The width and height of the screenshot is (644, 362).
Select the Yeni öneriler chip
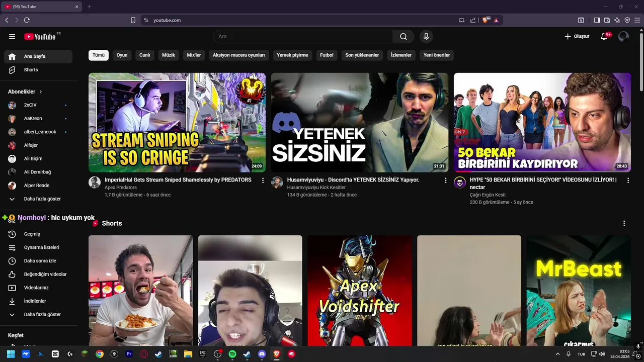pyautogui.click(x=437, y=55)
